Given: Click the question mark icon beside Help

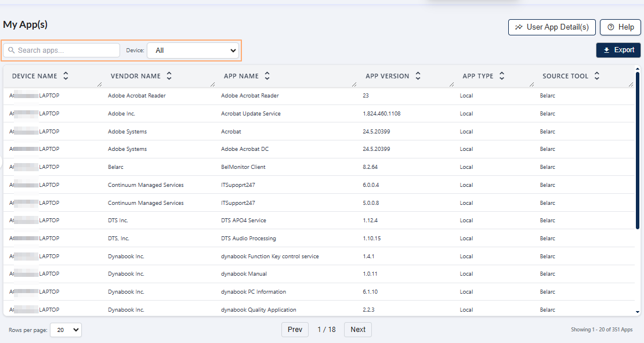Looking at the screenshot, I should (610, 27).
